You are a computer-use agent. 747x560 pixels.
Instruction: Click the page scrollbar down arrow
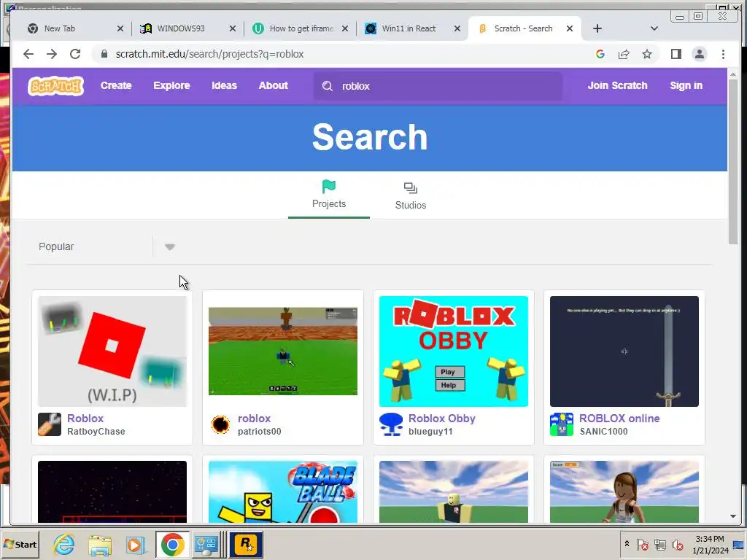point(732,516)
